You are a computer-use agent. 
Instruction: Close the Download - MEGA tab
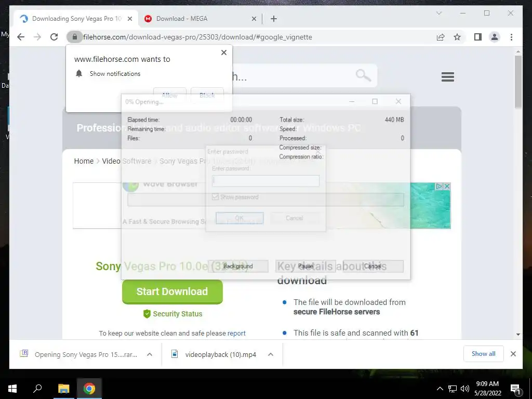click(254, 19)
